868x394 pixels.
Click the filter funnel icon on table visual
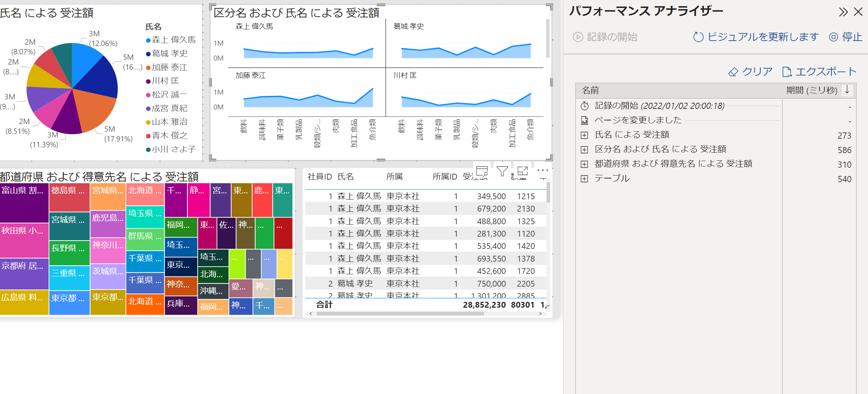tap(502, 171)
